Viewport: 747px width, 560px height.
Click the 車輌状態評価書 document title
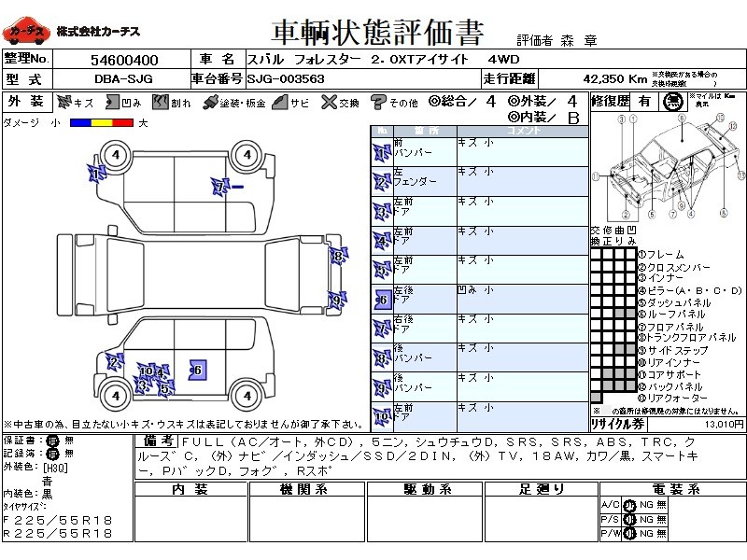(x=377, y=32)
